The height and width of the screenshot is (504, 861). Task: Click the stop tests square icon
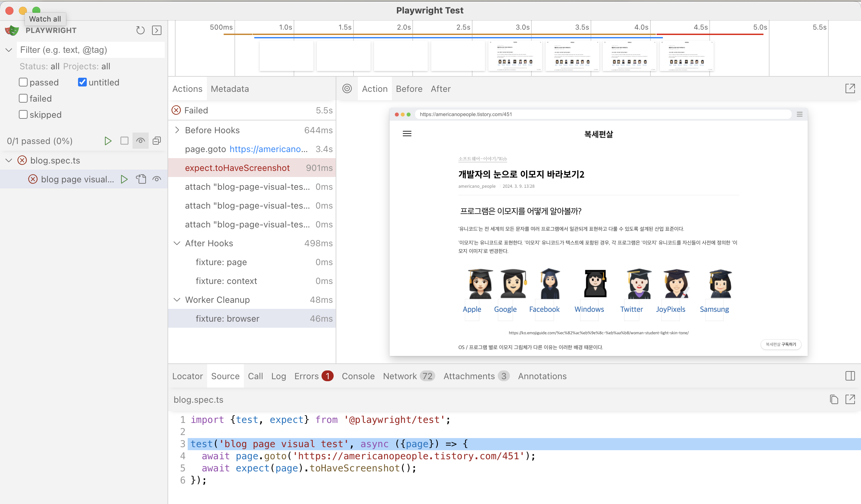[x=124, y=141]
